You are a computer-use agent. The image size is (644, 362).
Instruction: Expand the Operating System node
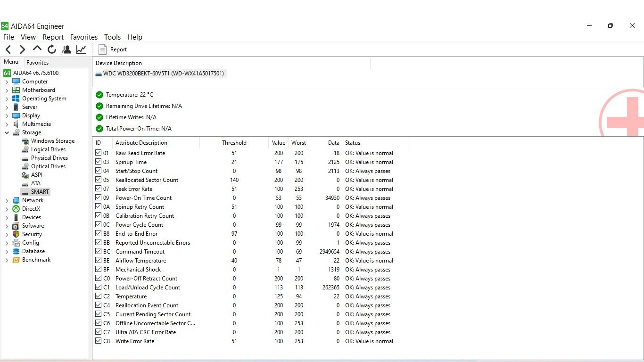point(7,99)
